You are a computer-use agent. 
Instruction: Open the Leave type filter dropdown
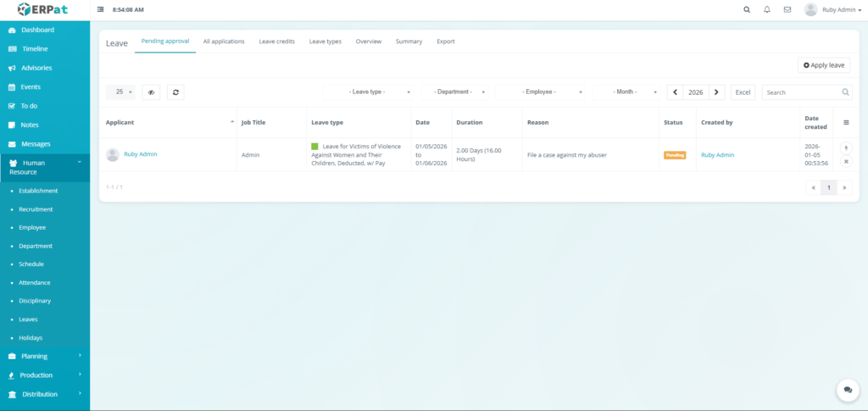[x=368, y=92]
